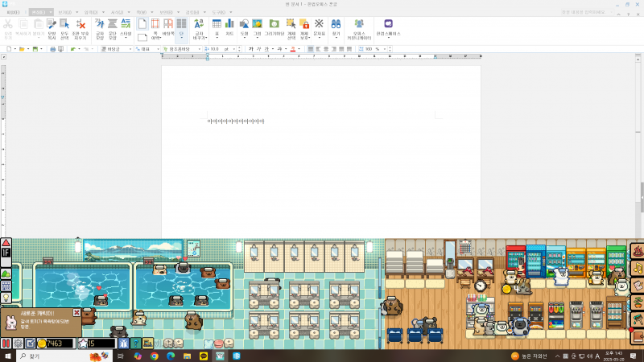Open Chrome from the taskbar
This screenshot has width=644, height=362.
coord(154,356)
